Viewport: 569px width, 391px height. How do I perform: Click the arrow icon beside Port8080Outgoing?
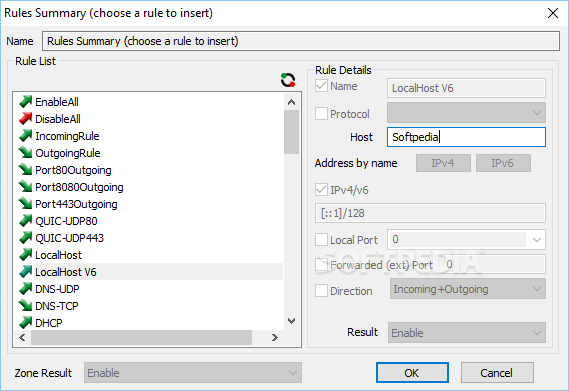[x=26, y=187]
